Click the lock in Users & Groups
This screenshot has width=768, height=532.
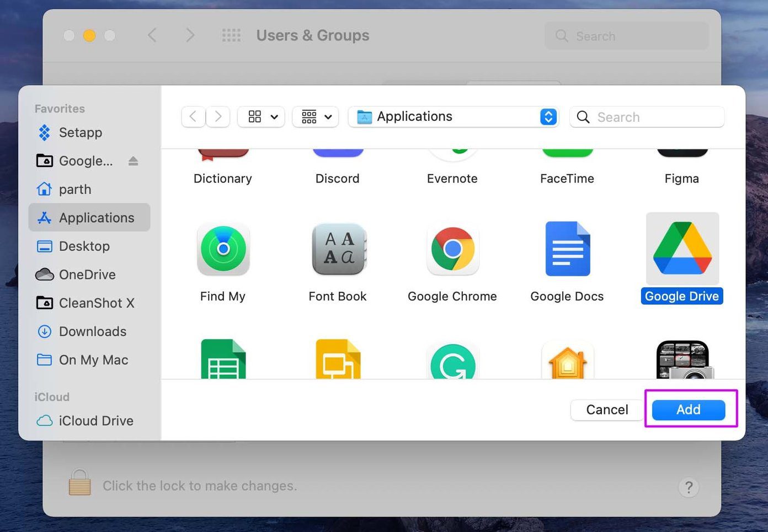[x=80, y=482]
